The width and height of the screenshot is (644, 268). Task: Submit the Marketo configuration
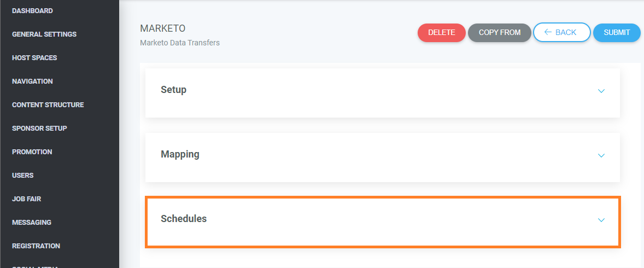click(617, 32)
